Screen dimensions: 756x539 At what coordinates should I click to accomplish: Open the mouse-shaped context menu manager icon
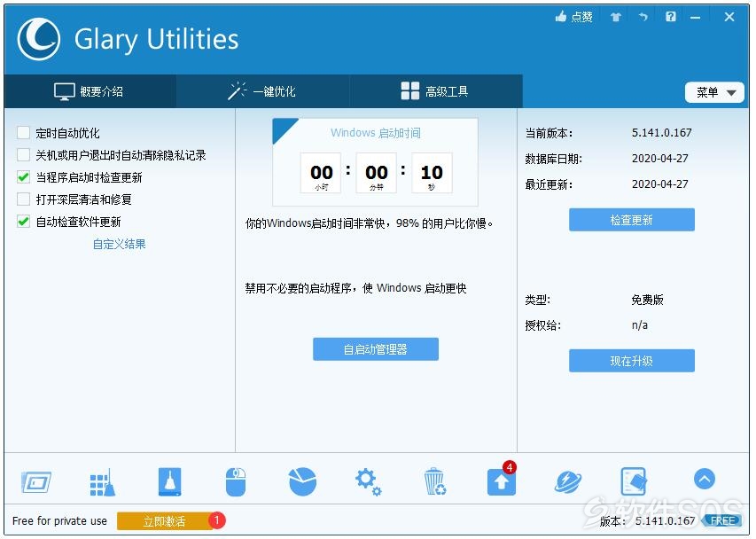[236, 481]
